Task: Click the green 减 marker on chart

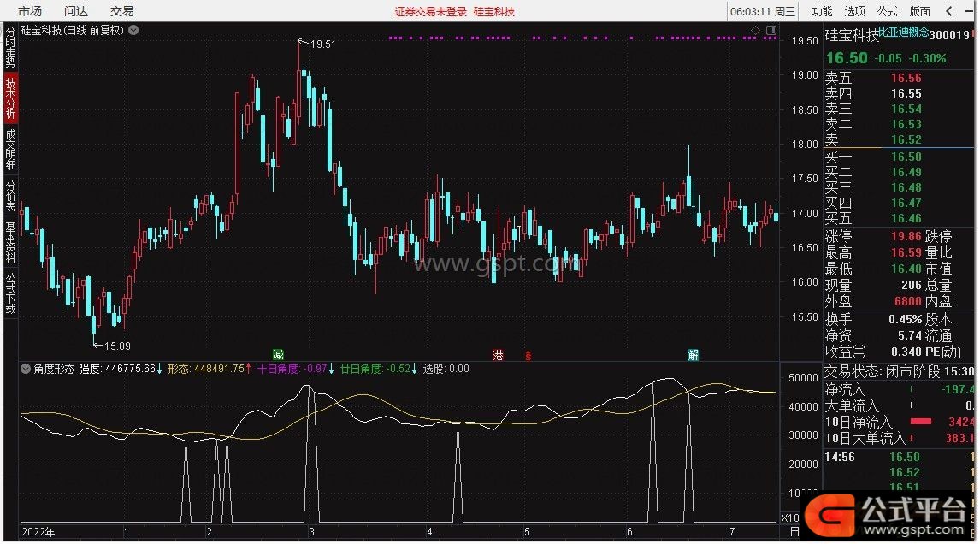Action: coord(278,354)
